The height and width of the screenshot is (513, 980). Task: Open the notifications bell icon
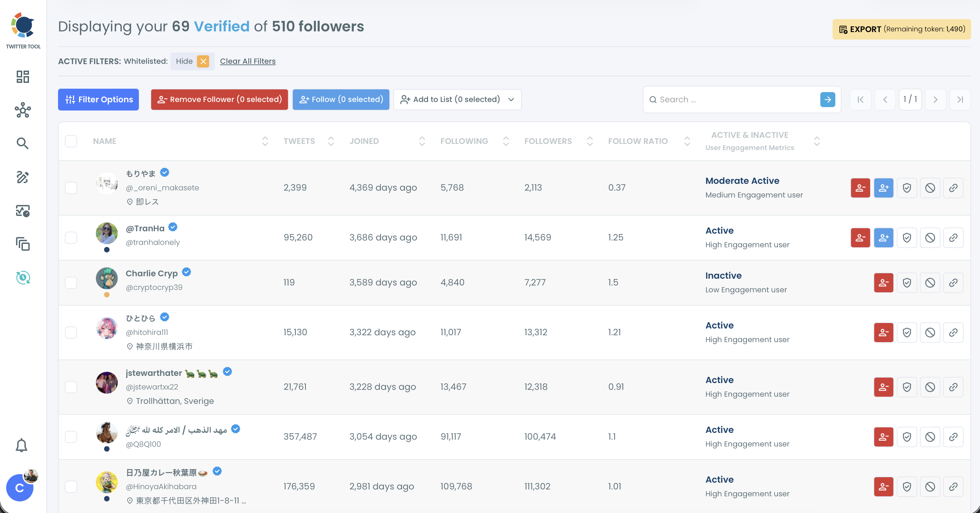click(21, 445)
